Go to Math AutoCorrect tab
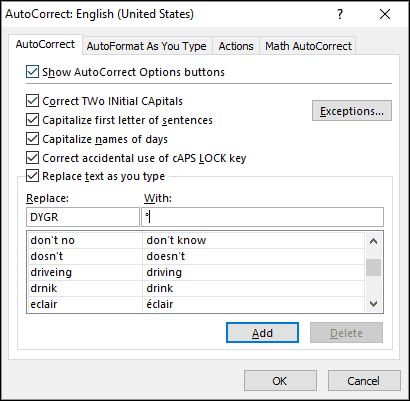410x401 pixels. (308, 46)
